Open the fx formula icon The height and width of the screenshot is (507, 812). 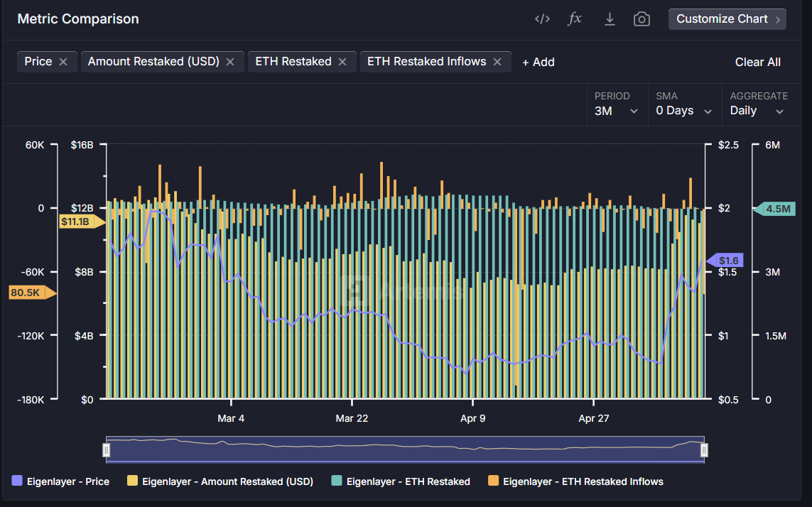pyautogui.click(x=575, y=19)
